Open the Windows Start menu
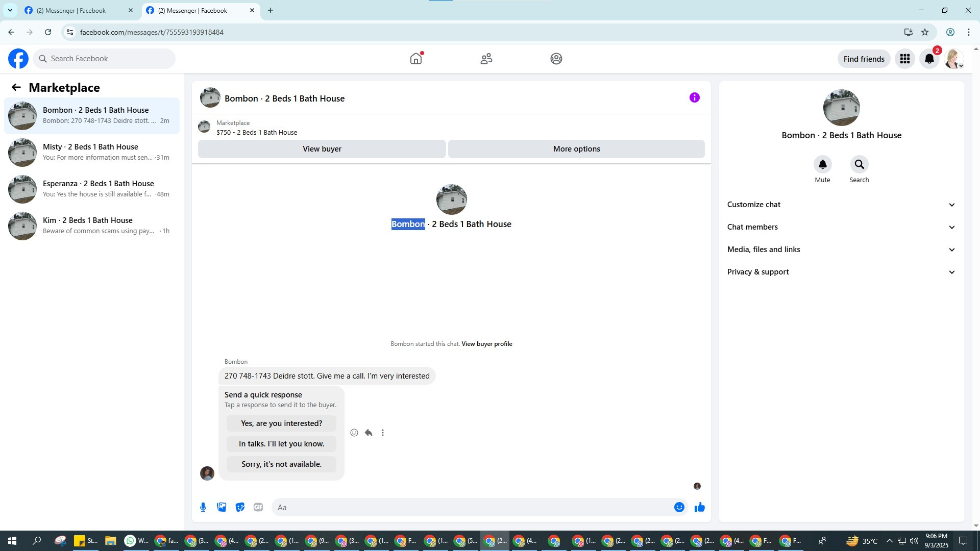The image size is (980, 551). pyautogui.click(x=12, y=541)
